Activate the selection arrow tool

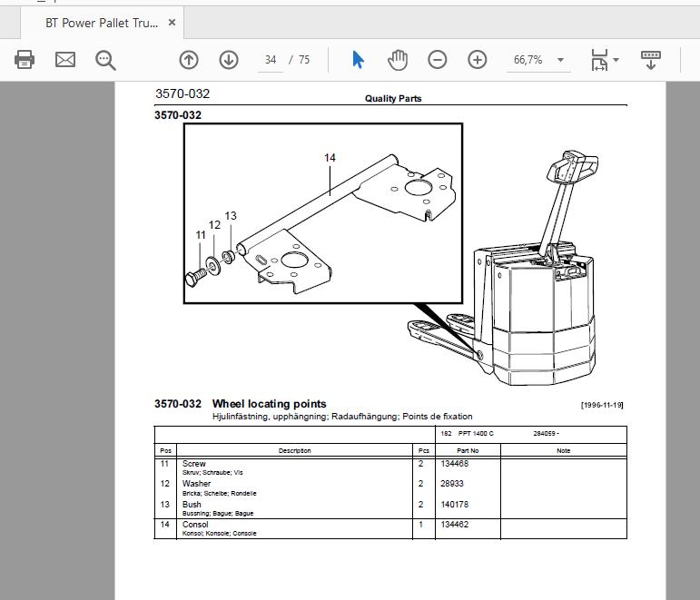pos(358,59)
